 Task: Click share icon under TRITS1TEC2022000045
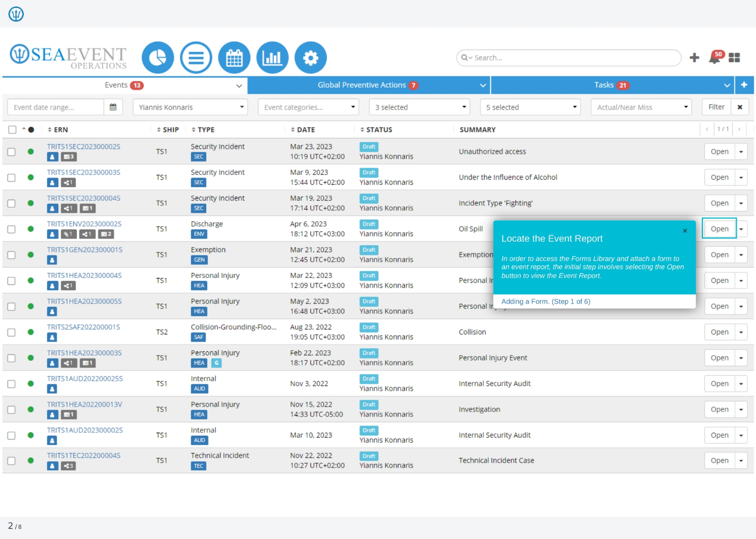point(68,466)
